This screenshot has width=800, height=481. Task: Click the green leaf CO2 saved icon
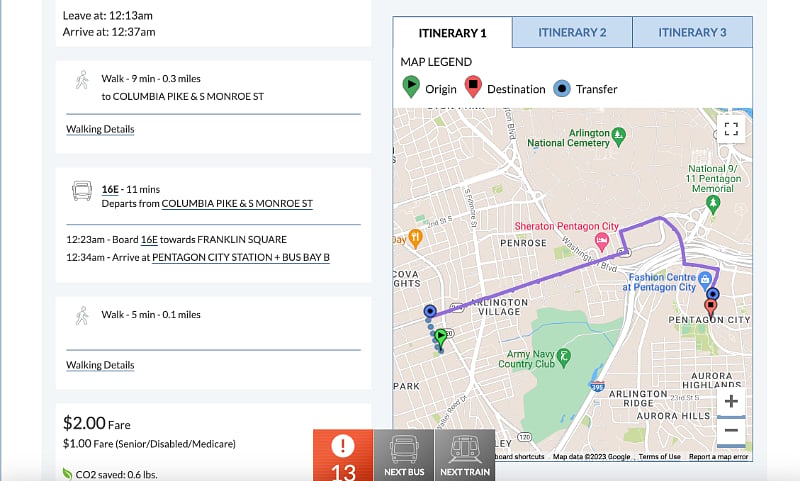(67, 474)
